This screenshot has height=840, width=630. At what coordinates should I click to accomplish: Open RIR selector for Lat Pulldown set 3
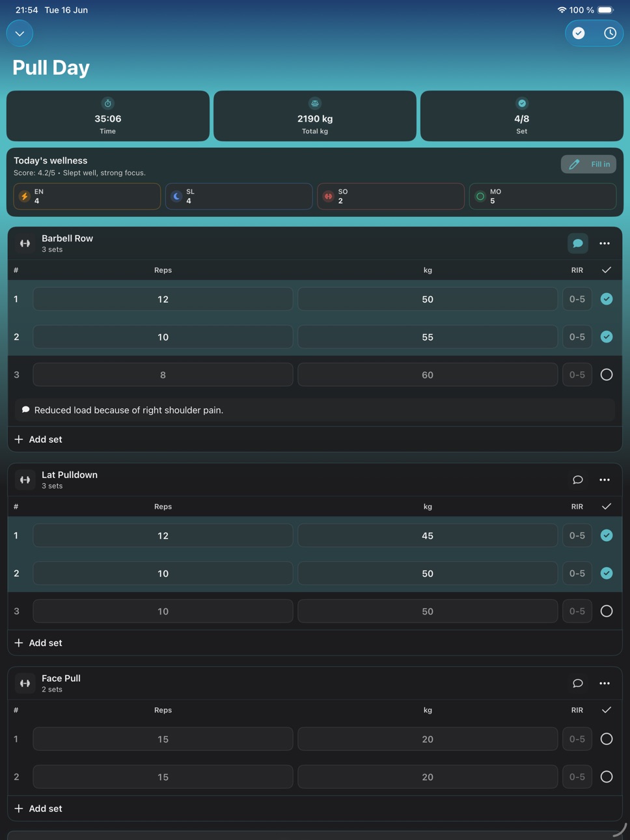[x=577, y=611]
